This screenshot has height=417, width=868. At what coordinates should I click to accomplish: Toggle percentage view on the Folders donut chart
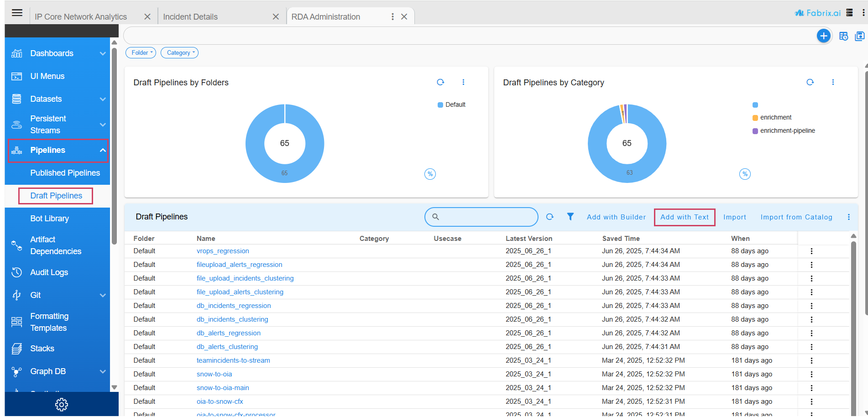point(430,174)
